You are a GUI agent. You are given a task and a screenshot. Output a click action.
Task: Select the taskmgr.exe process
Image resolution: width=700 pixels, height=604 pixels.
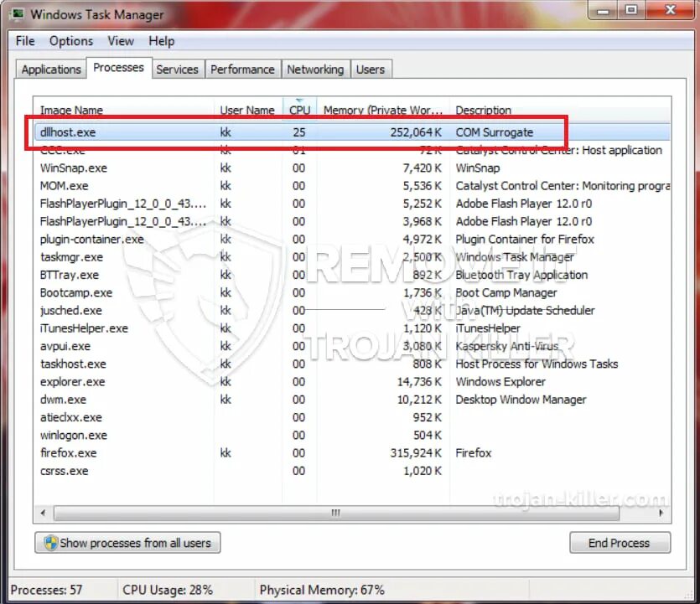[352, 257]
